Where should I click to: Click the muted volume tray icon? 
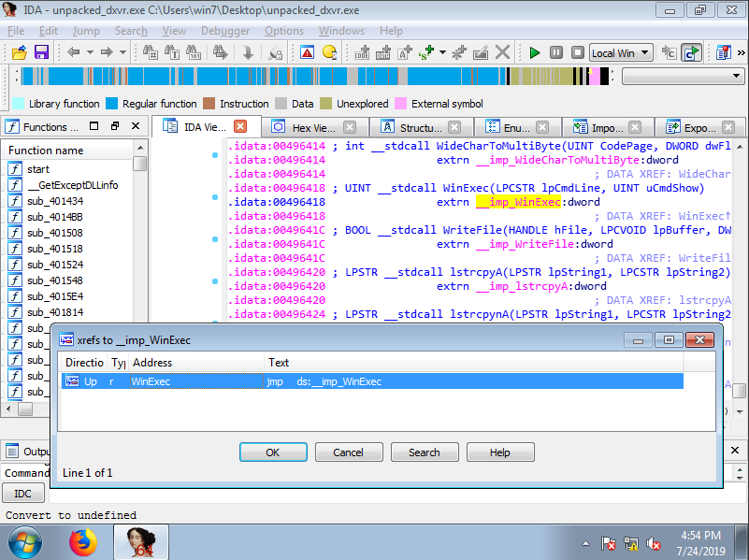pyautogui.click(x=653, y=543)
